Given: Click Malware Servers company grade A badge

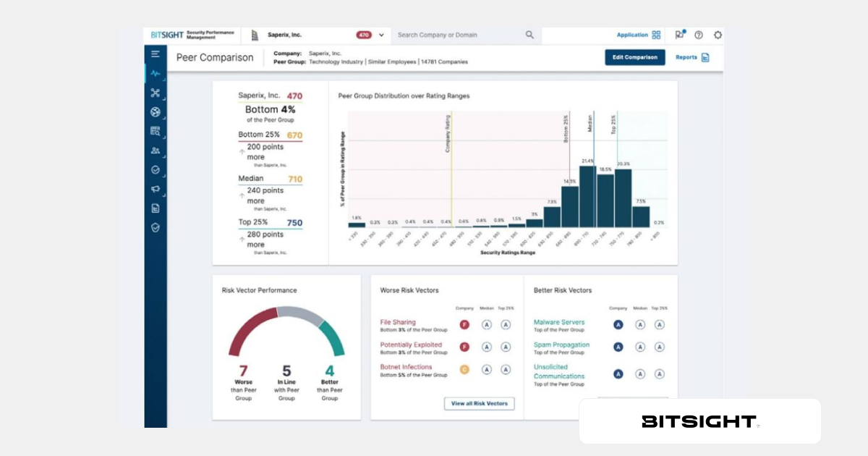Looking at the screenshot, I should coord(618,325).
